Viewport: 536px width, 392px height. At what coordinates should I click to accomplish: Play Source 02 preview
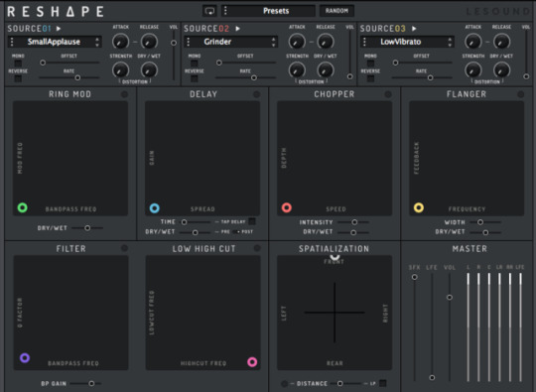[x=238, y=29]
